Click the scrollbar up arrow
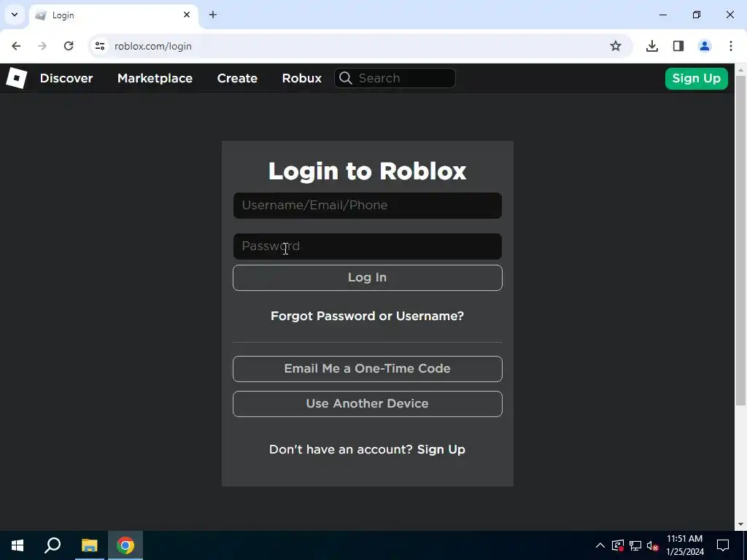This screenshot has height=560, width=747. (x=740, y=69)
